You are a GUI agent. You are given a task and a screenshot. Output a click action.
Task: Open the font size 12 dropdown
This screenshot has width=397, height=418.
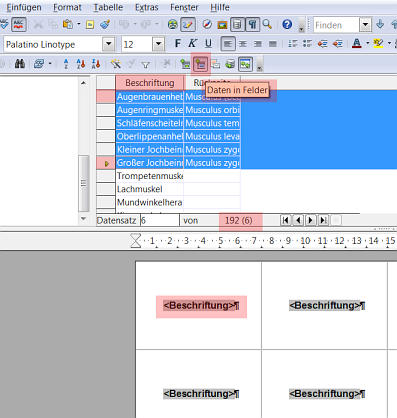(x=159, y=44)
